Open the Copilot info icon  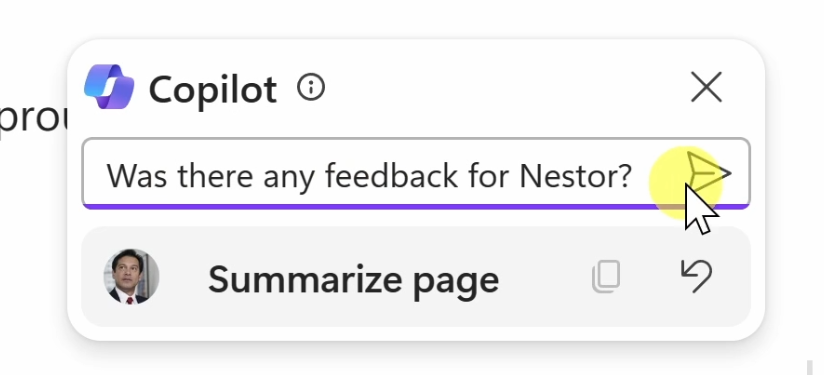point(311,87)
